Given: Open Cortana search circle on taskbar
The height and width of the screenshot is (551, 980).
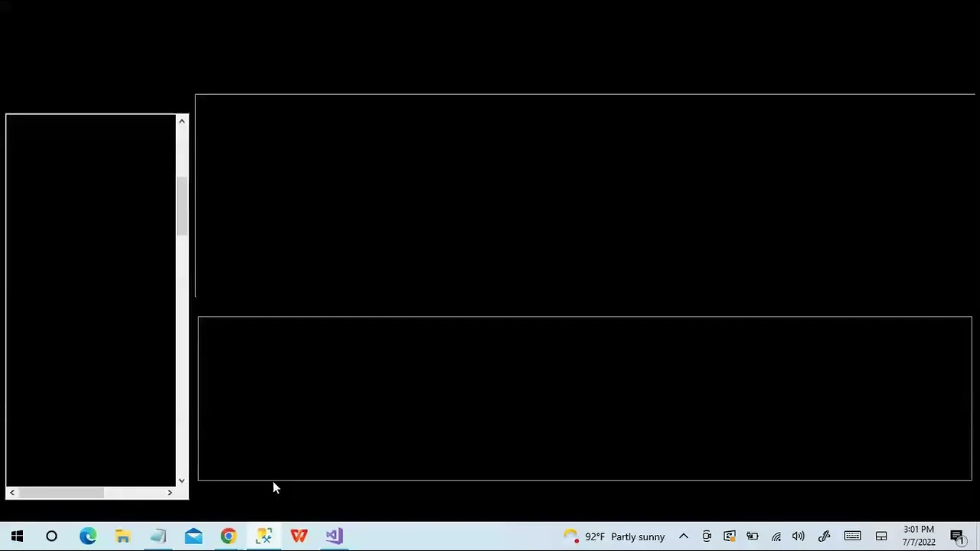Looking at the screenshot, I should pos(51,536).
